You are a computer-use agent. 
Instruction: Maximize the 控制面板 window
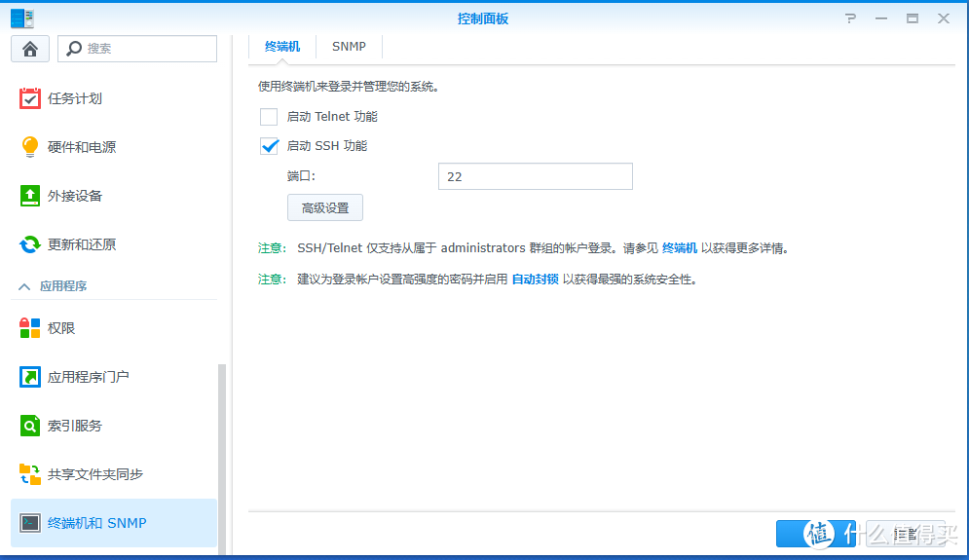[x=913, y=19]
